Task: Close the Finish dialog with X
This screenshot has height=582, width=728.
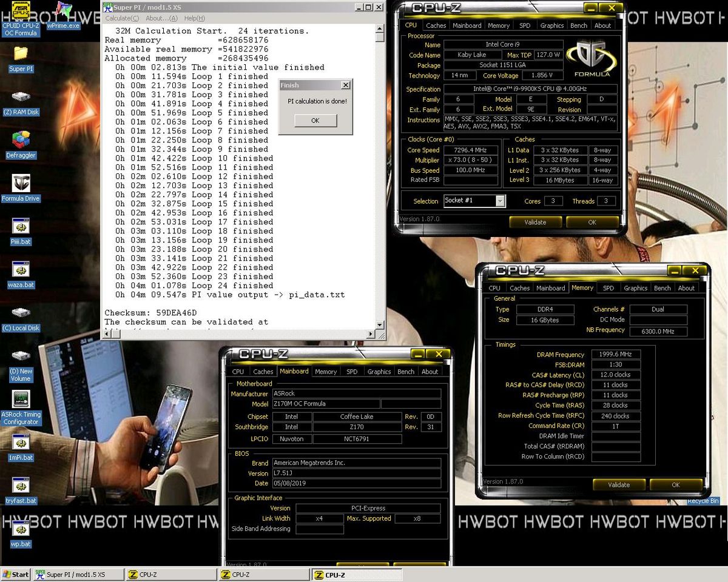Action: click(345, 85)
